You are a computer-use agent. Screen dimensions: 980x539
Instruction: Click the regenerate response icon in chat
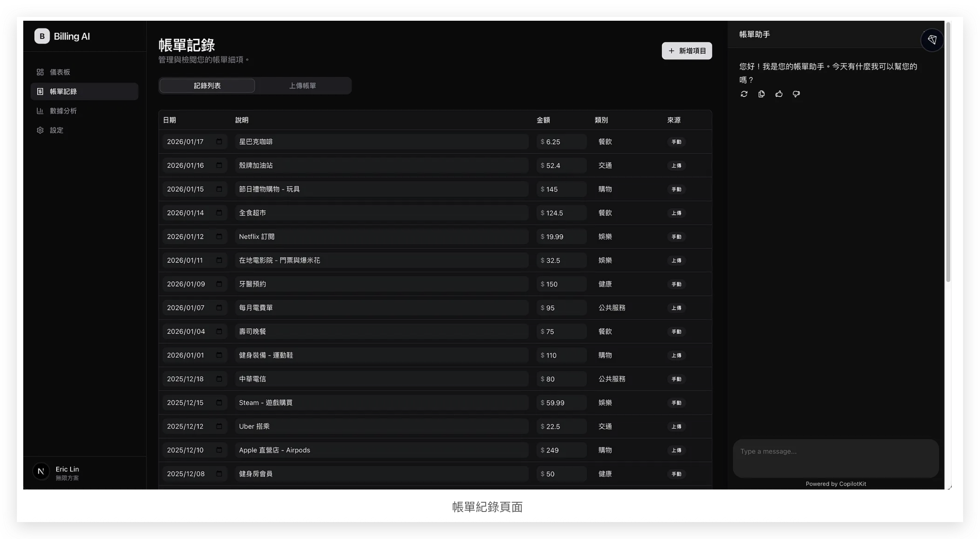pos(744,94)
